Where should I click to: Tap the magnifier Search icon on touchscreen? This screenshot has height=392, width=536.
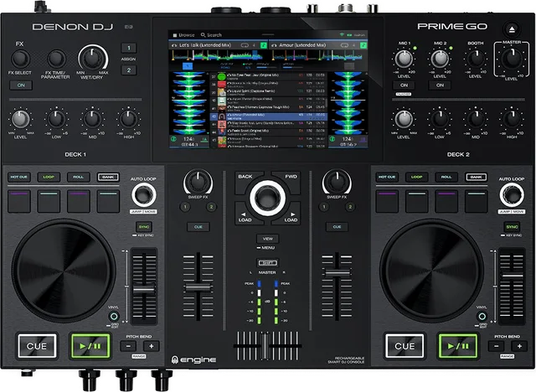point(203,35)
